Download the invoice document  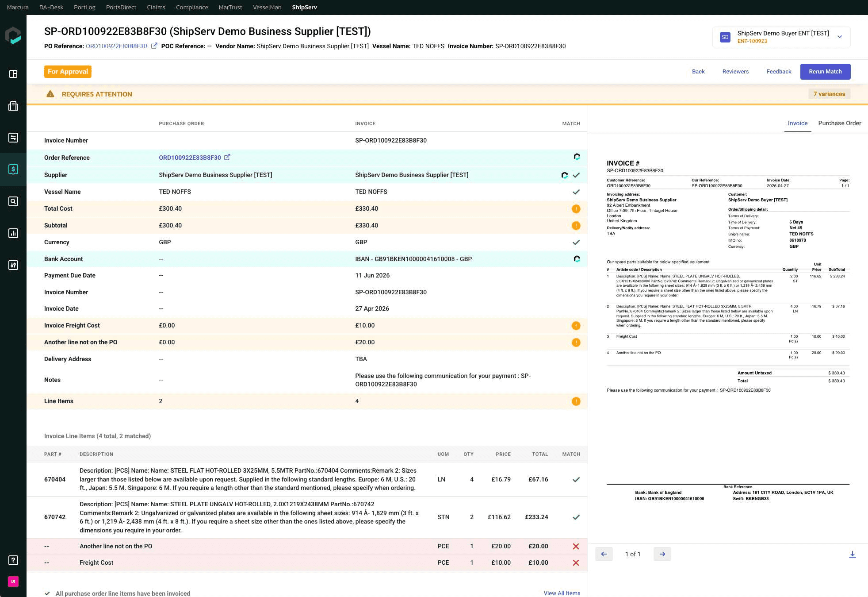click(x=853, y=554)
